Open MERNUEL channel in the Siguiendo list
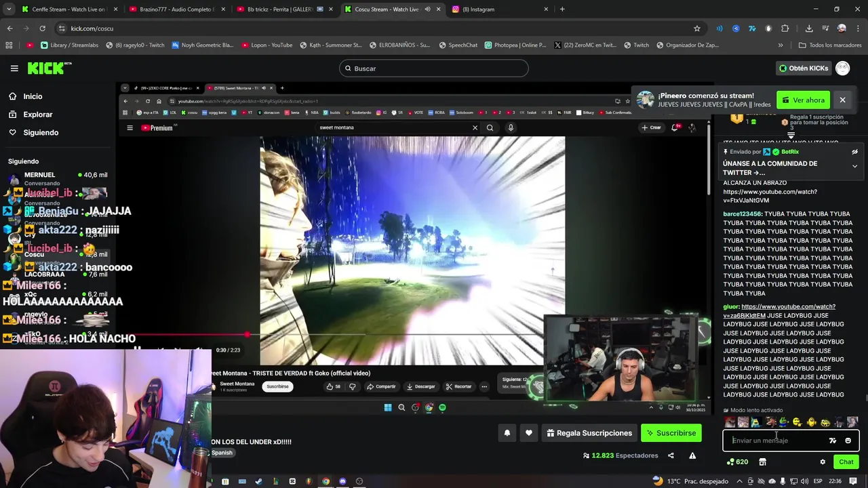Image resolution: width=868 pixels, height=488 pixels. tap(58, 179)
